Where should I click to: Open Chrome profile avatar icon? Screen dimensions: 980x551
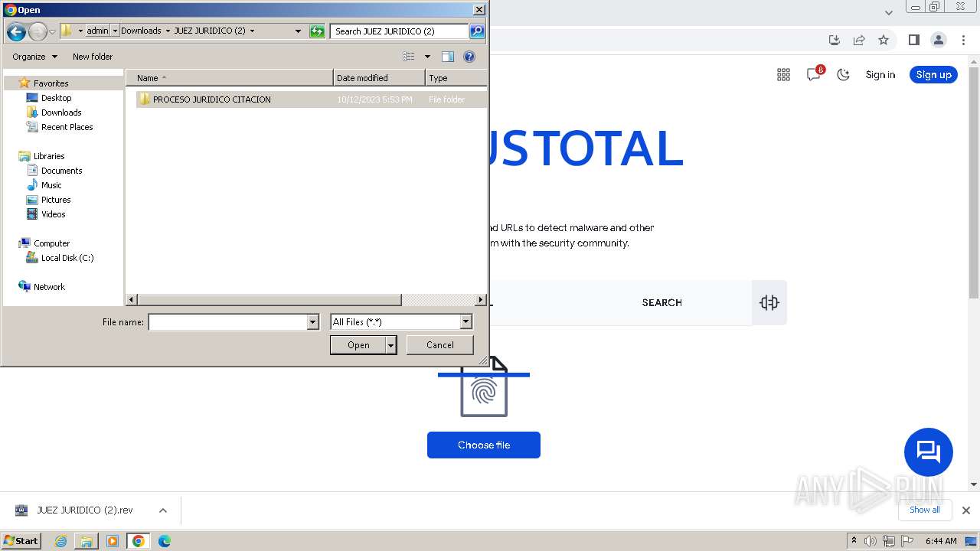[x=938, y=40]
